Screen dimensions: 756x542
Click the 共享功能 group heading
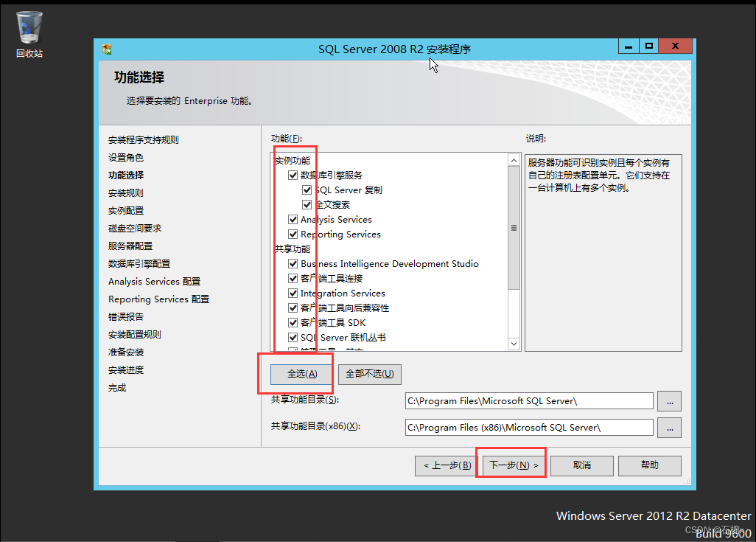click(293, 249)
